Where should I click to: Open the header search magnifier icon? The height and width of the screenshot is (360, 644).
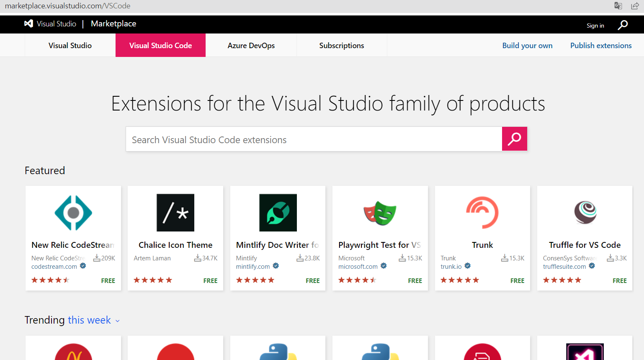point(623,25)
